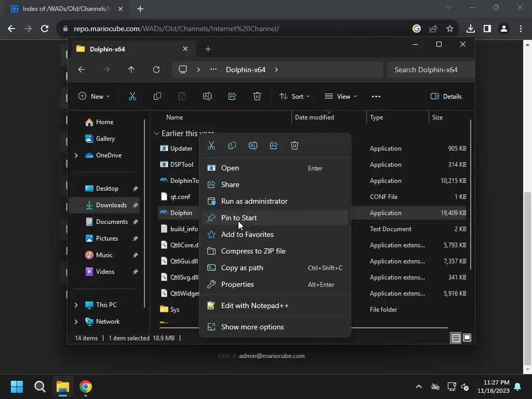Select Compress to ZIP file
Screen dimensions: 532x399
(275, 251)
